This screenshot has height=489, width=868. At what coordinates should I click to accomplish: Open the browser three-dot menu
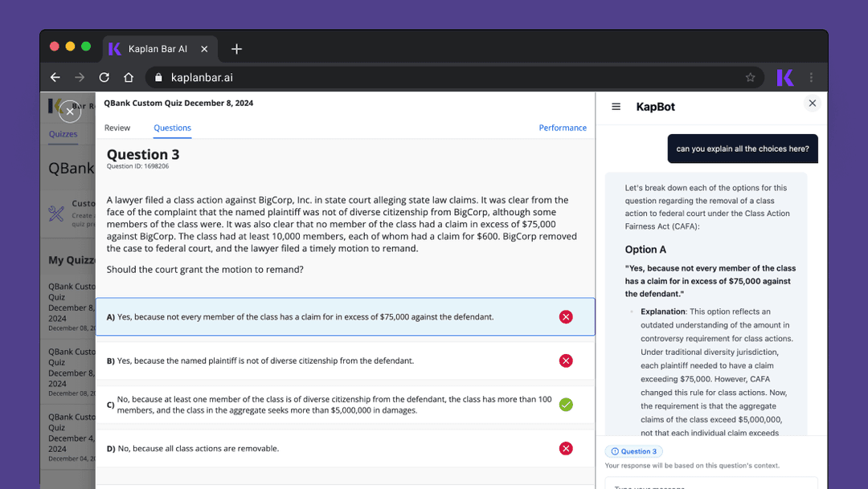811,77
